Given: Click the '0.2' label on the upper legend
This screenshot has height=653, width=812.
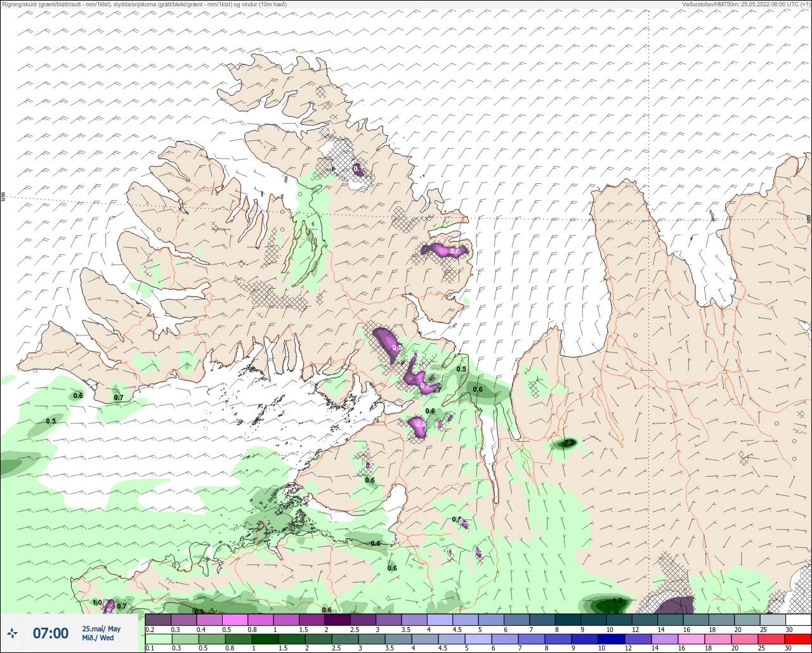Looking at the screenshot, I should [150, 629].
